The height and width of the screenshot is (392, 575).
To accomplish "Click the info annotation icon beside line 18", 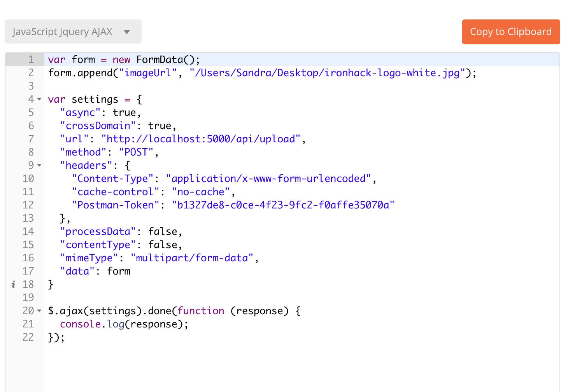I will click(x=13, y=285).
